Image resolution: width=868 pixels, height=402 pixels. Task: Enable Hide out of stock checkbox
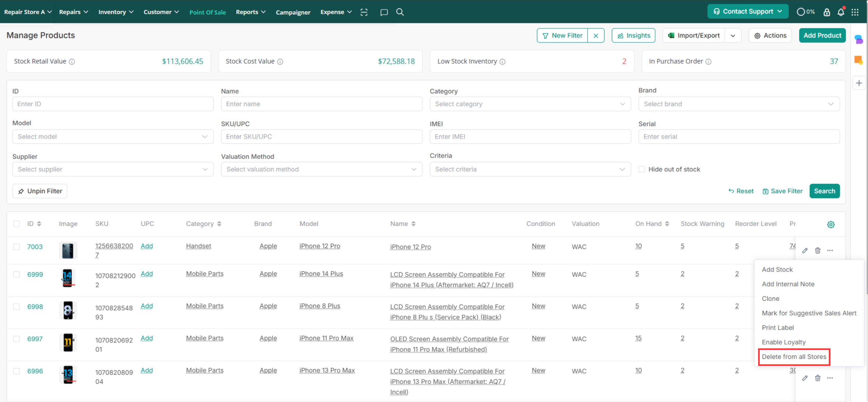(x=641, y=169)
